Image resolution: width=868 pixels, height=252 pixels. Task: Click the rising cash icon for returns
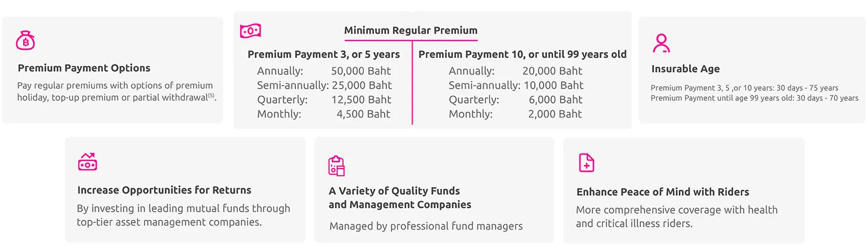87,162
